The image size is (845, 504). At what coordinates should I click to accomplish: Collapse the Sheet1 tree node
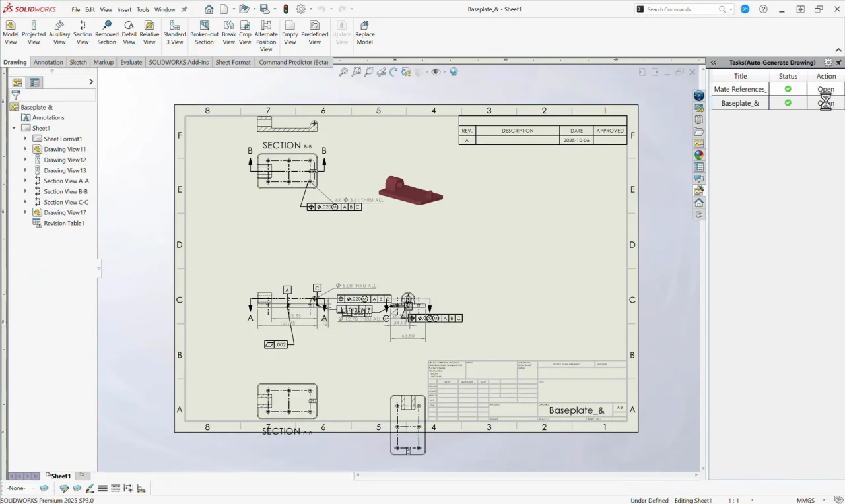coord(14,128)
